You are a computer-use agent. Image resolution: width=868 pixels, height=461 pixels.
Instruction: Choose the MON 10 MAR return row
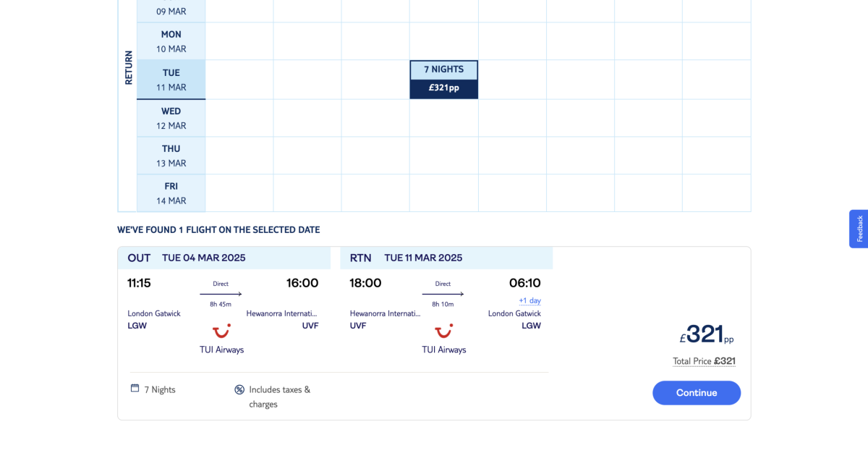point(171,41)
